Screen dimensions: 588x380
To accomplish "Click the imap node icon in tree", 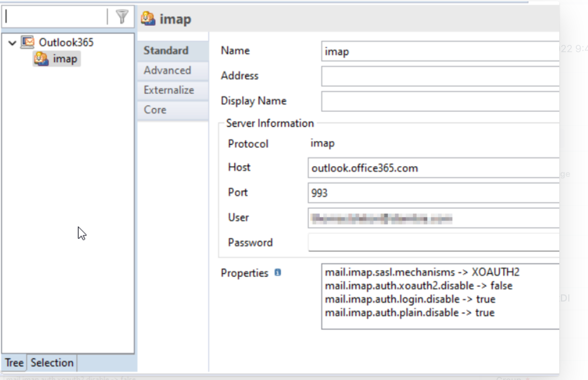I will pos(41,59).
